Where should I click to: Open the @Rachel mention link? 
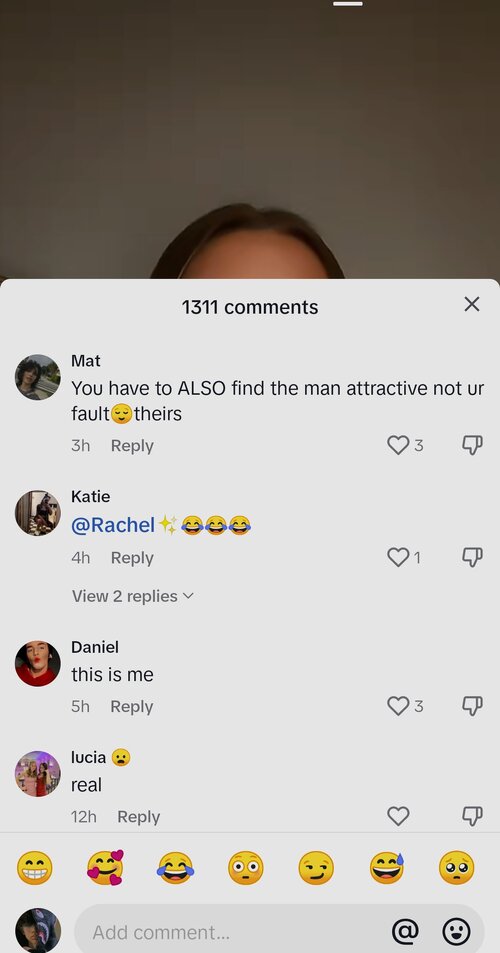coord(113,525)
